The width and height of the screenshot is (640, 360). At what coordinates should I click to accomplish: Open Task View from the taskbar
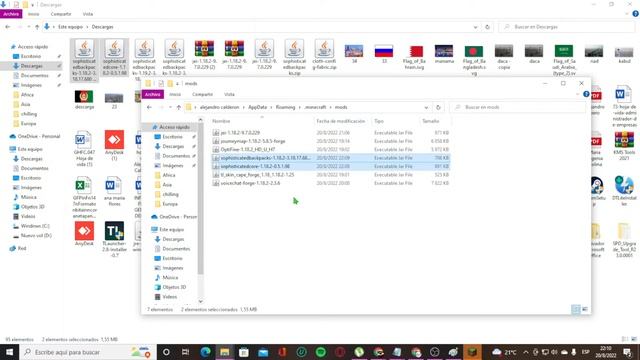click(x=185, y=352)
